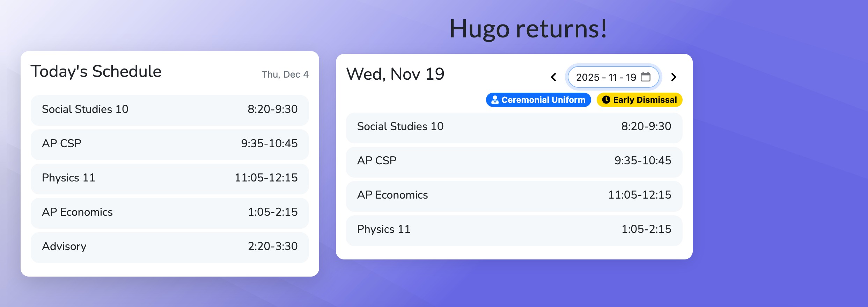Click the Early Dismissal badge
This screenshot has width=868, height=307.
point(639,100)
